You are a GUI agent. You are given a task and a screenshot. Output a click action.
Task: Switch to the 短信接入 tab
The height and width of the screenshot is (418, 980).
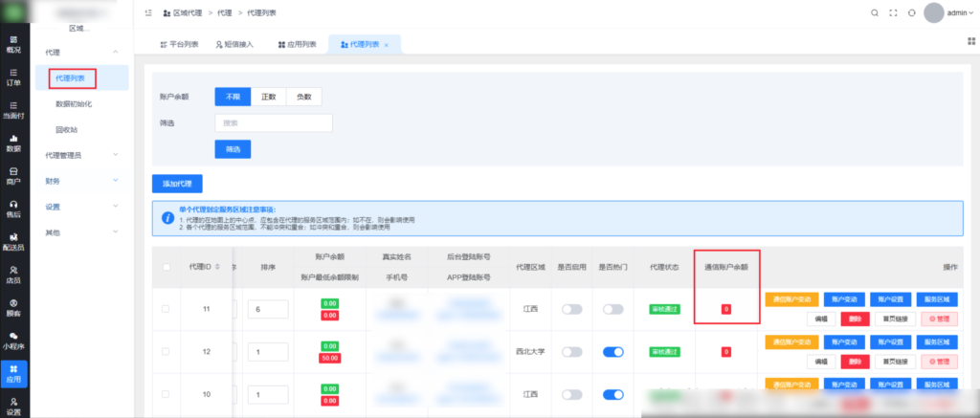234,44
